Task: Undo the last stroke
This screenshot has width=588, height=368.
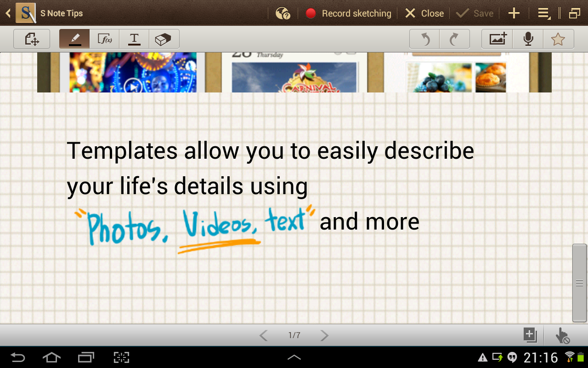Action: [425, 40]
